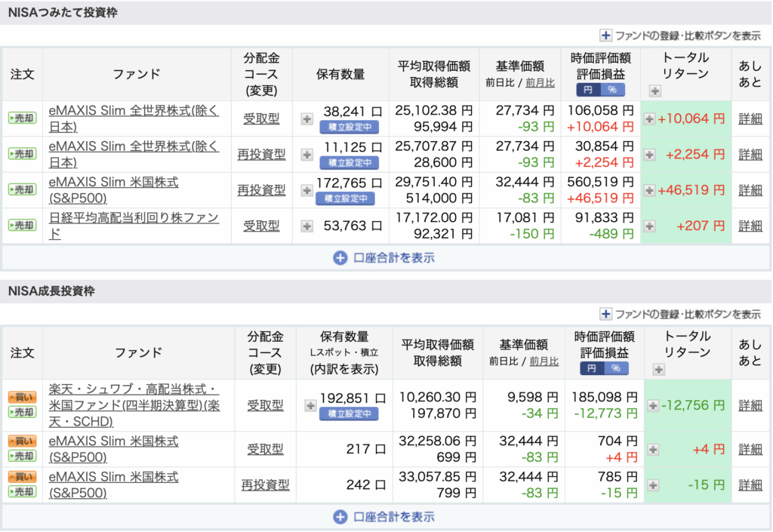Click 売却 for 日経平均高配当利回り株ファンド
The height and width of the screenshot is (532, 773).
[22, 226]
